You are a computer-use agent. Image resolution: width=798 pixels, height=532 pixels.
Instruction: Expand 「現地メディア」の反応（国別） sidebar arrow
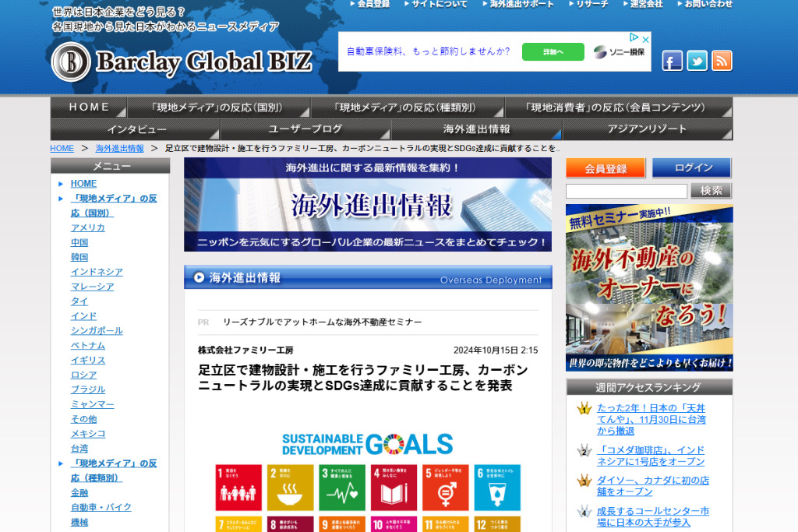pos(61,199)
